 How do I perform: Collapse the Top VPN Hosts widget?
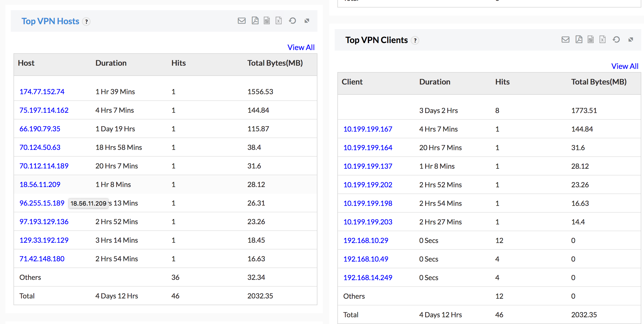[x=307, y=21]
